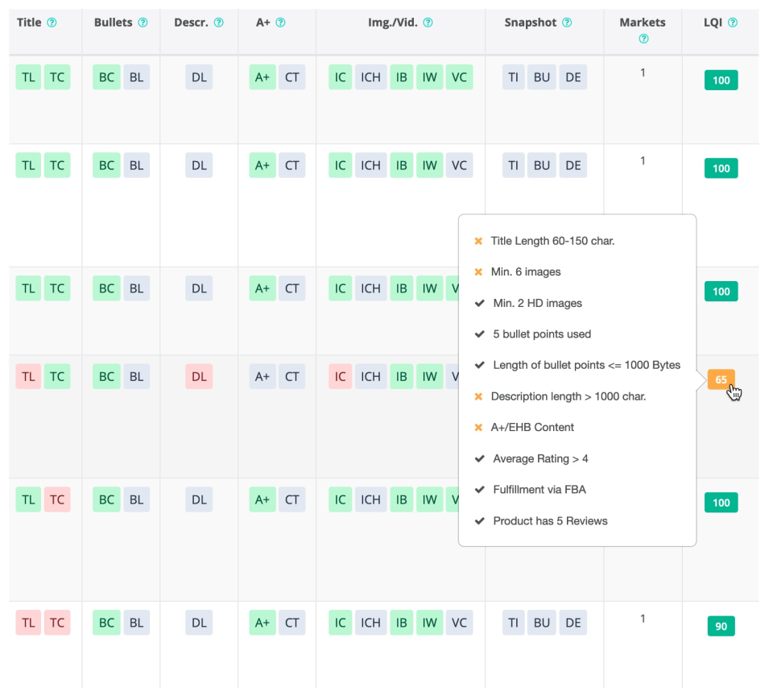Click the Img./Vid. help question icon
Viewport: 773px width, 700px height.
coord(428,23)
